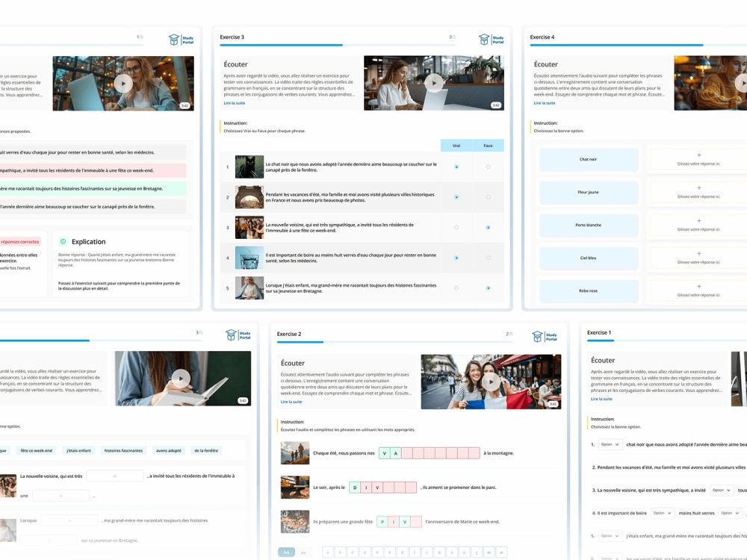Open Option dropdown after 'moins huit verres'
Screen dimensions: 747x560
[731, 513]
